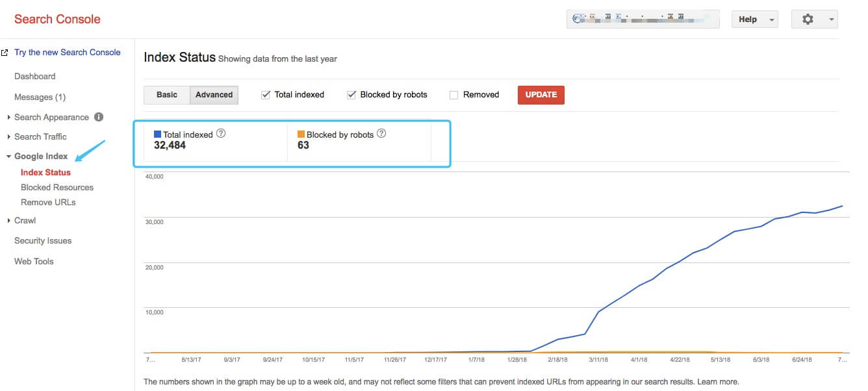Screen dimensions: 868x391
Task: Click the Search Appearance info icon
Action: [99, 118]
